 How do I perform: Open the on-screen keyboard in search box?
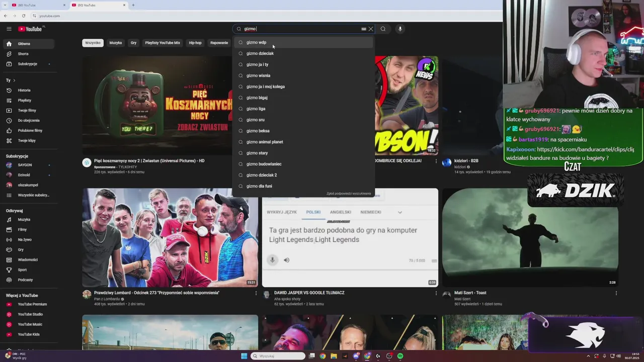[x=364, y=29]
